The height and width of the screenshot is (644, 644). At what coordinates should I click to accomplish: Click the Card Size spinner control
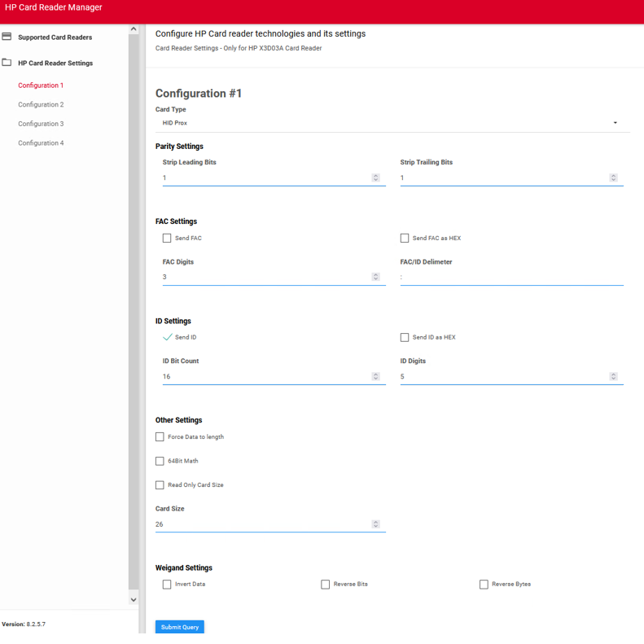(375, 524)
